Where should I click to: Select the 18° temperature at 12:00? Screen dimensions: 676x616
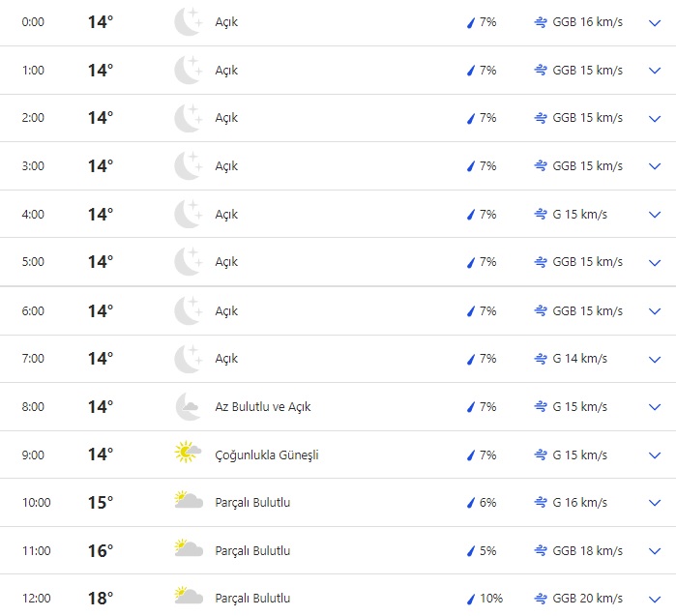[x=101, y=599]
